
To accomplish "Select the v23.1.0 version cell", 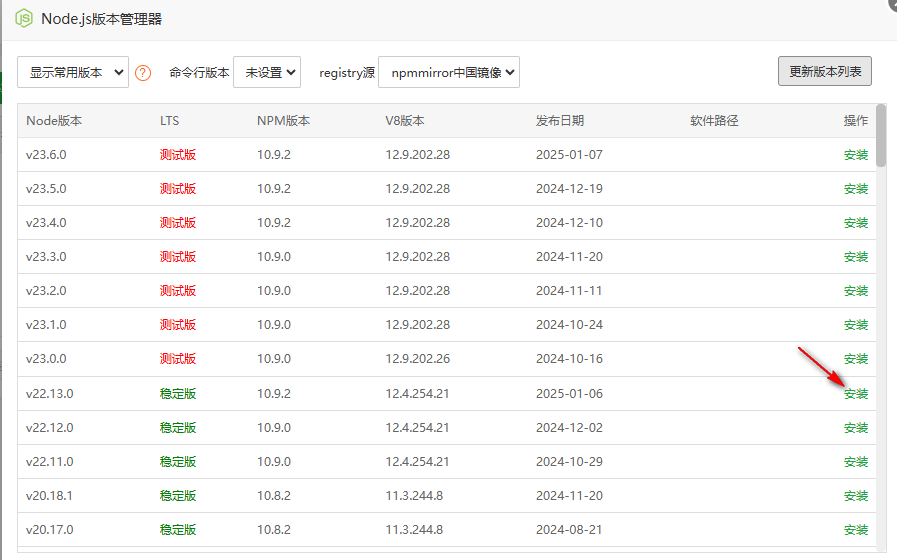I will [x=46, y=325].
